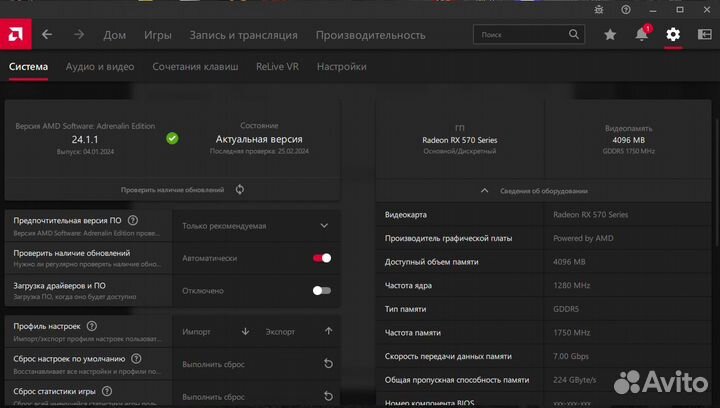Click the AMD logo home icon
The height and width of the screenshot is (408, 720).
tap(16, 34)
